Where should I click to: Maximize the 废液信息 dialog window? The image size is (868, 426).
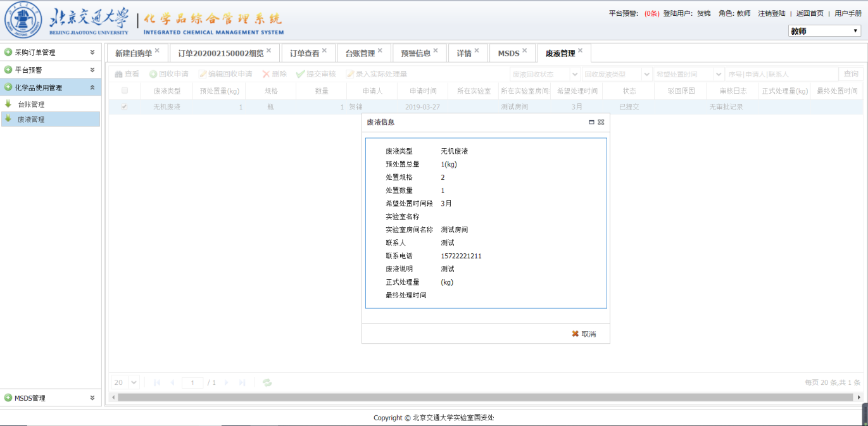click(x=591, y=122)
